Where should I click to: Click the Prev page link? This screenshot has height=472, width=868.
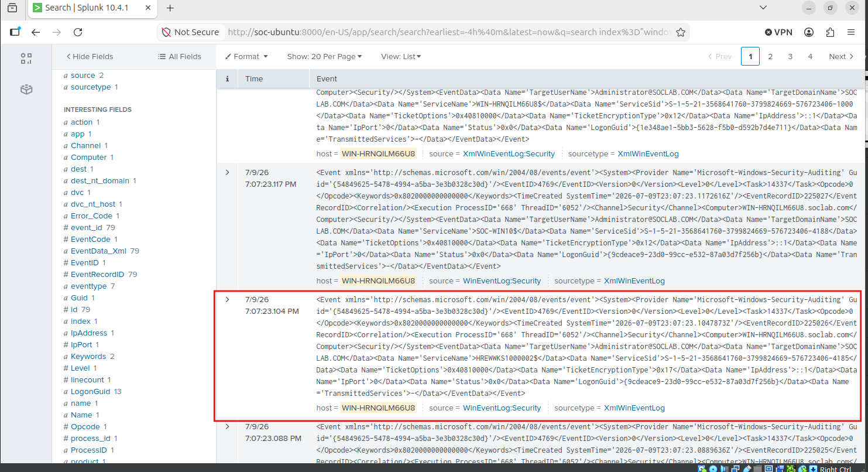pyautogui.click(x=720, y=56)
